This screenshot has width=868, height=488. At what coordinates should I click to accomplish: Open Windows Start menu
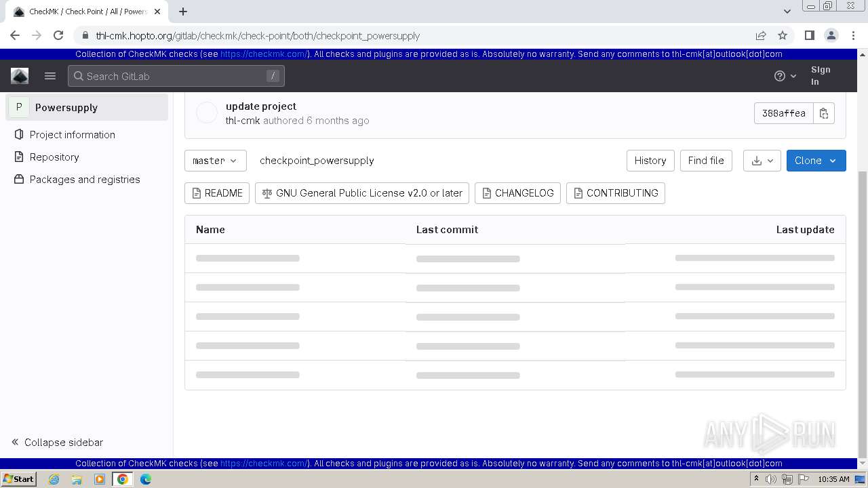pos(19,479)
